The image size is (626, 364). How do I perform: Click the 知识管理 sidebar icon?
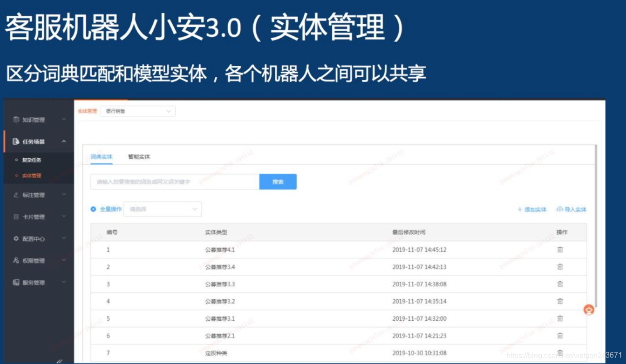(16, 120)
